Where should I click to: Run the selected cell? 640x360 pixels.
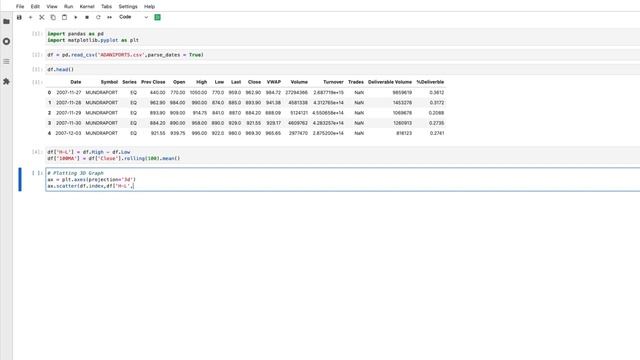pos(76,17)
